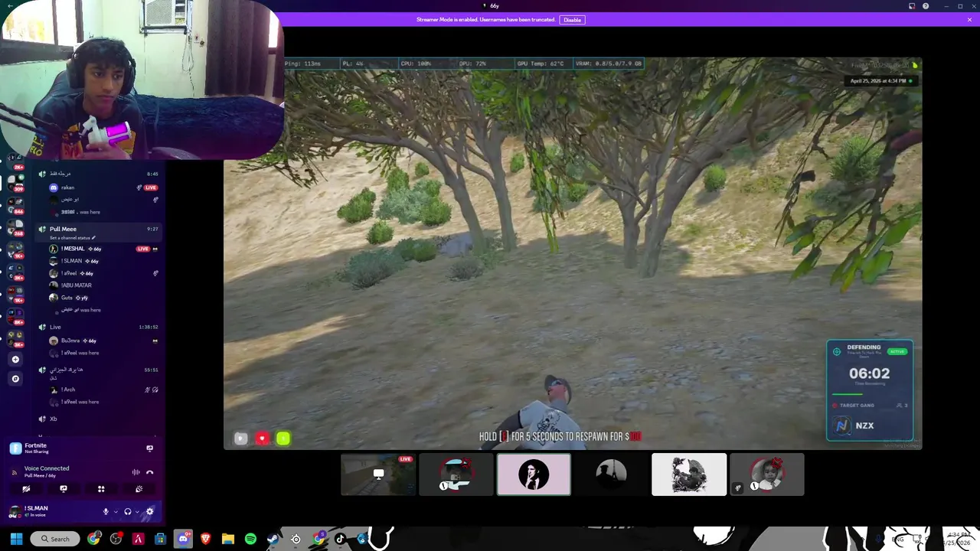980x551 pixels.
Task: Open Steam from the taskbar
Action: (273, 539)
